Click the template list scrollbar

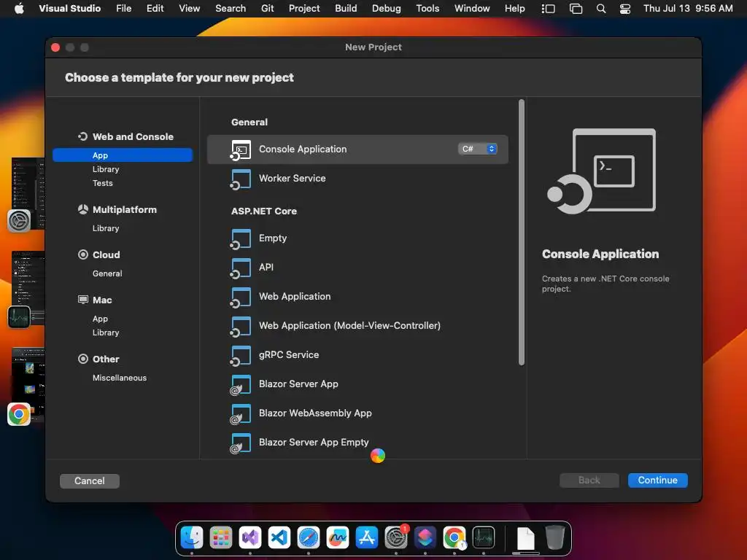[x=521, y=233]
